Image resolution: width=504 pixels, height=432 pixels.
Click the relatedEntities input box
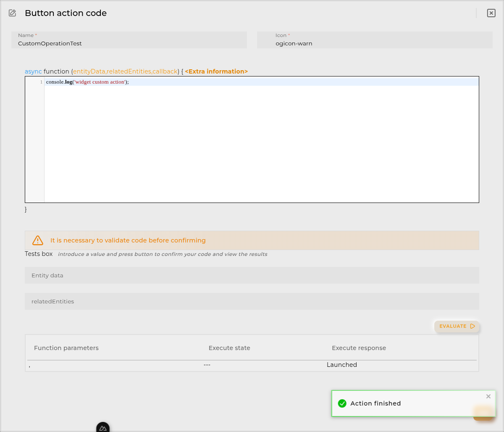pos(252,301)
